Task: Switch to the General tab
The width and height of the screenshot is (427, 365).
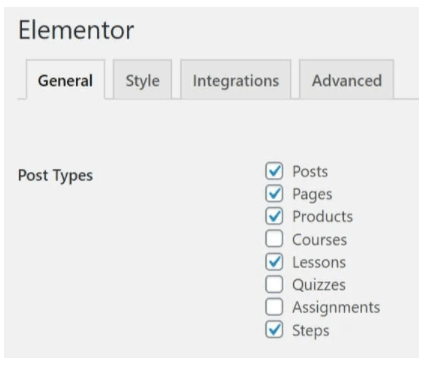Action: pos(66,80)
